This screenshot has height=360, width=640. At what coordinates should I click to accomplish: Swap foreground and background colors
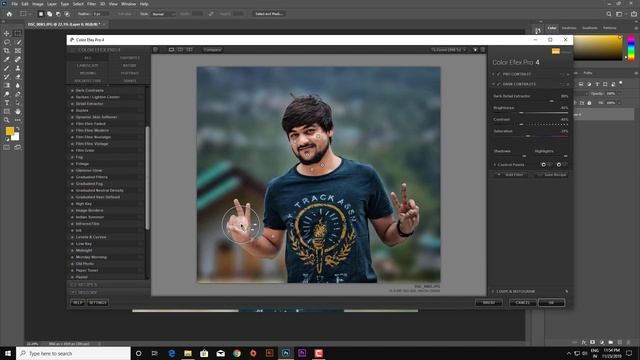coord(18,129)
